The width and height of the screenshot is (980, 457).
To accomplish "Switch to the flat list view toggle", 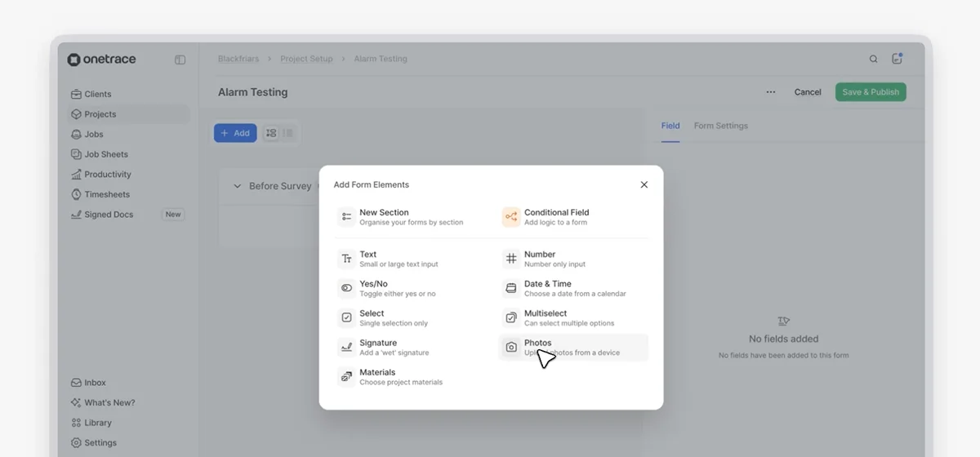I will [288, 133].
